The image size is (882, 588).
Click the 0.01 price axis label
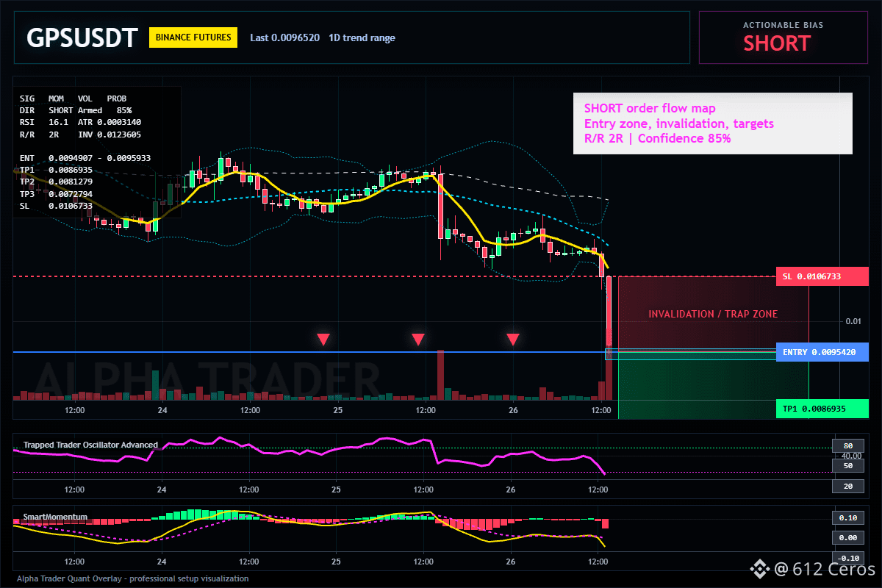click(x=853, y=321)
